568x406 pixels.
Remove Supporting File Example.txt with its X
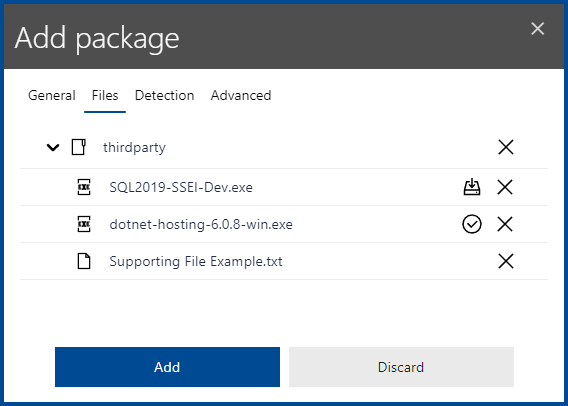pos(506,261)
